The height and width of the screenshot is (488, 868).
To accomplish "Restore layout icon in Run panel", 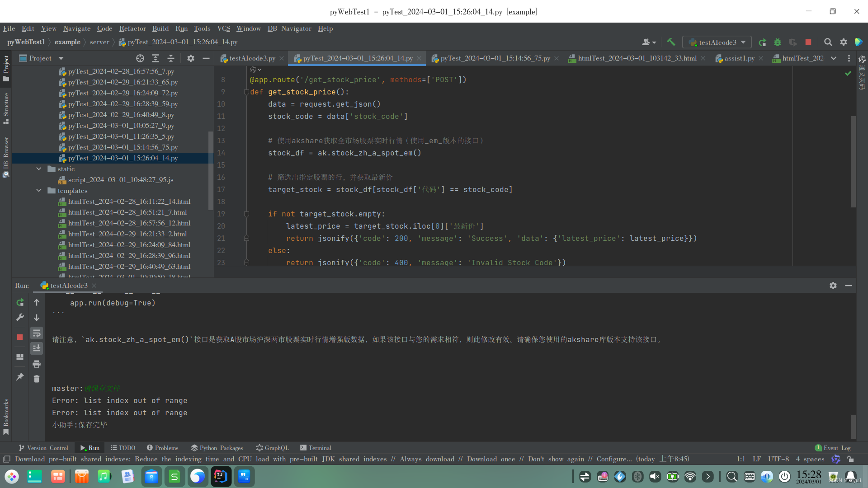I will point(20,357).
